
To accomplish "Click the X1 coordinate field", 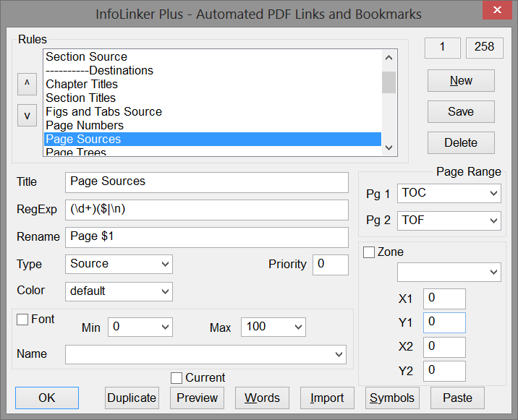I will [x=444, y=299].
